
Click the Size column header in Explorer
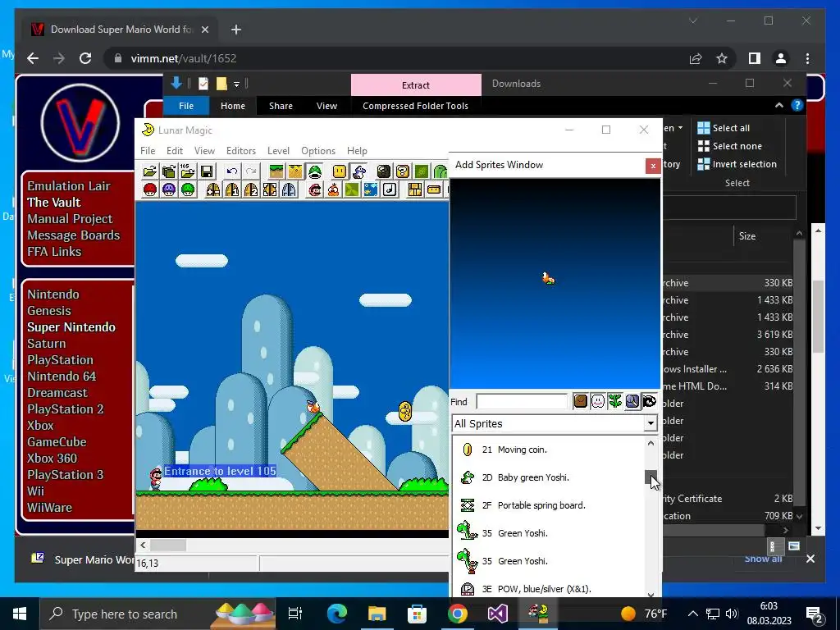(x=746, y=236)
